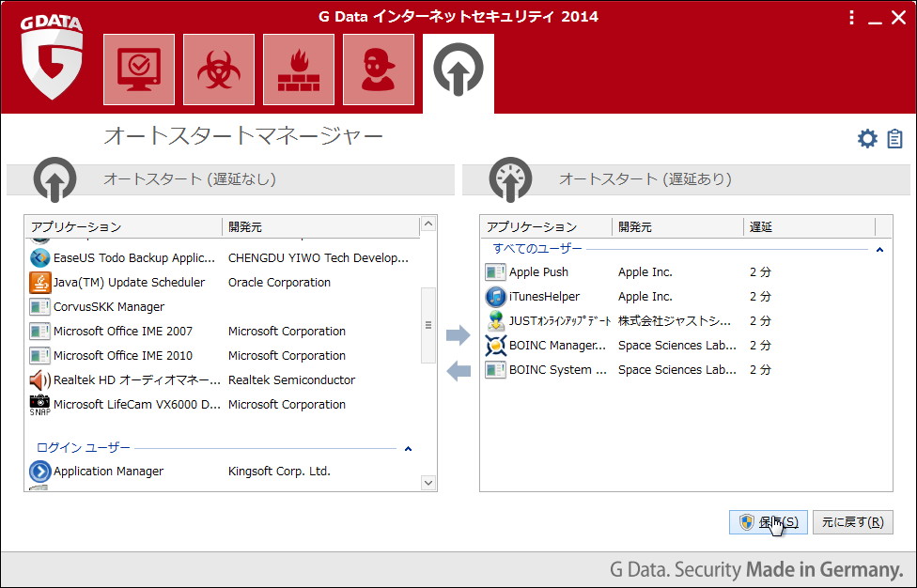Open the Security Center monitor tab
The width and height of the screenshot is (917, 588).
(139, 70)
